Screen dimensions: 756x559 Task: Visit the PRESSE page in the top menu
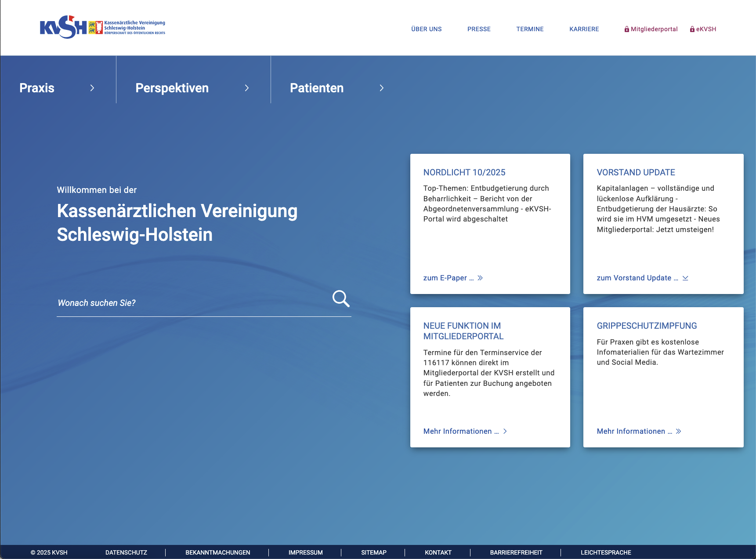479,29
